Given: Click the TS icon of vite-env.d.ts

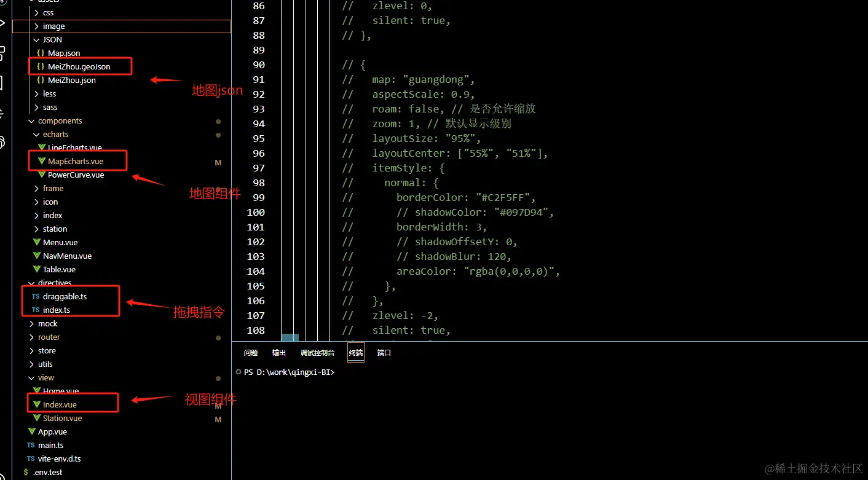Looking at the screenshot, I should point(31,459).
